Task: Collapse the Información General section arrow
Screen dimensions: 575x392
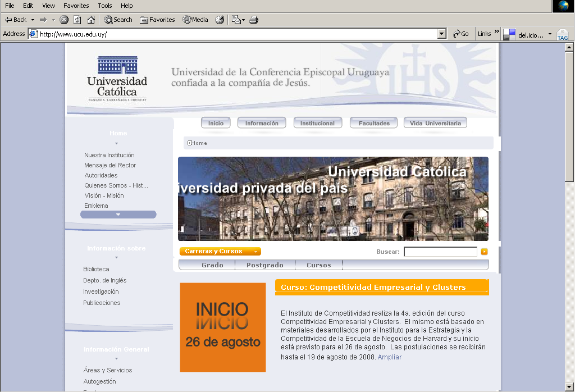Action: [117, 359]
